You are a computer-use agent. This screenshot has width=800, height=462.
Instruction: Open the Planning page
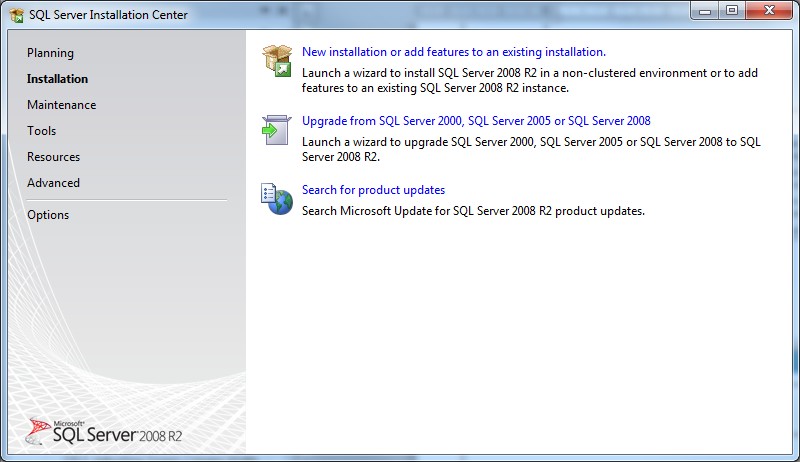51,53
